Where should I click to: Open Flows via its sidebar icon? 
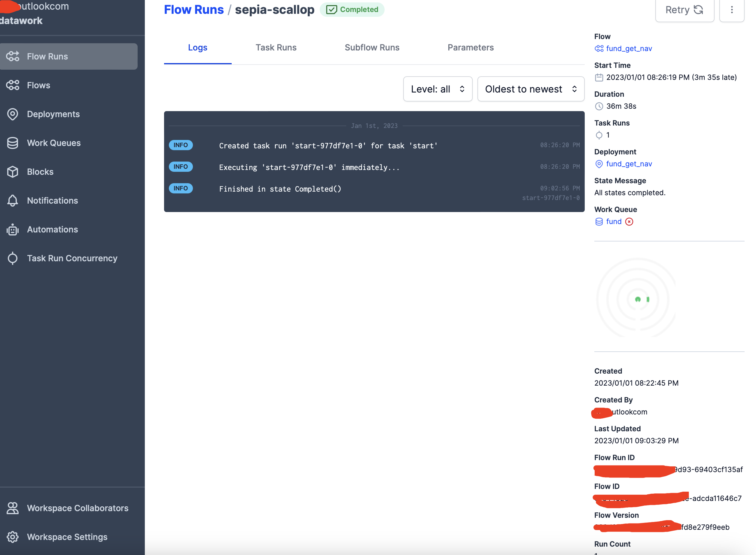(13, 85)
